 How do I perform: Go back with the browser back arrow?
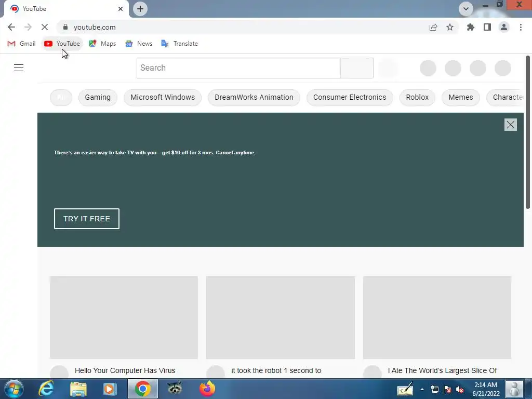coord(11,27)
